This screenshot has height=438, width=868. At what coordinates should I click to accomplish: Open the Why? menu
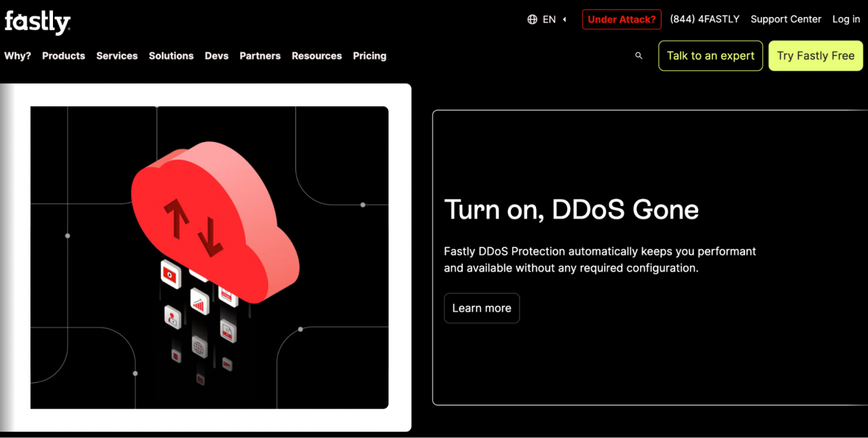(x=17, y=56)
